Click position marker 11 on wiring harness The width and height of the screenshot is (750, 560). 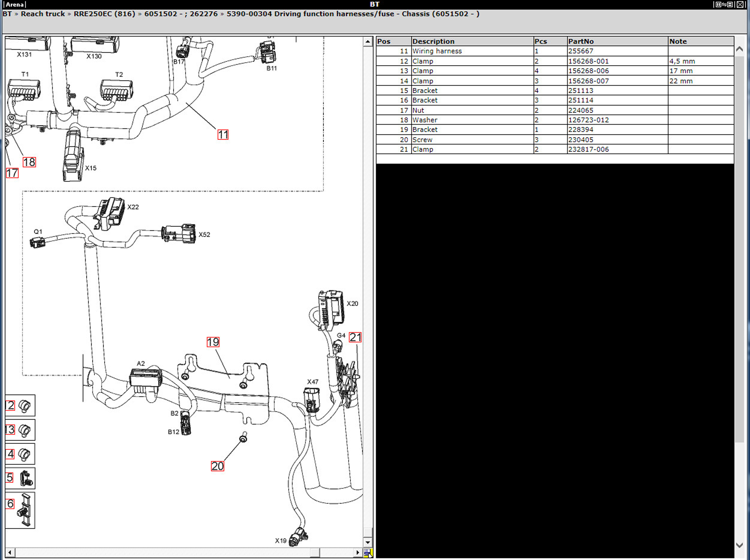pos(223,135)
